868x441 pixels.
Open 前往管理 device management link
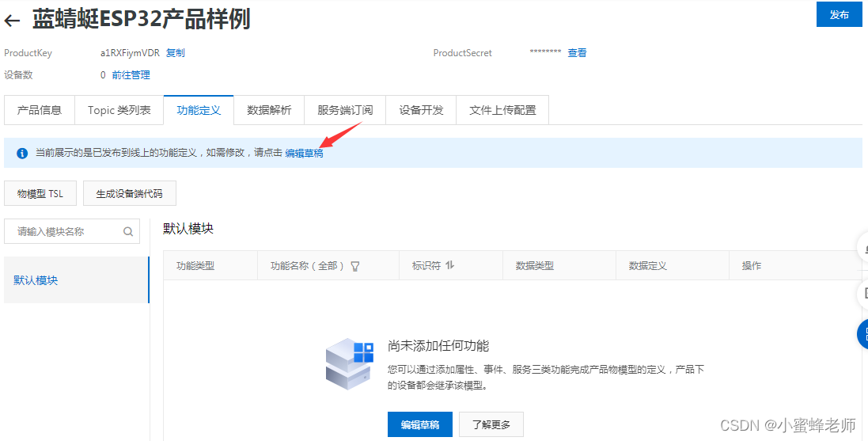tap(131, 74)
